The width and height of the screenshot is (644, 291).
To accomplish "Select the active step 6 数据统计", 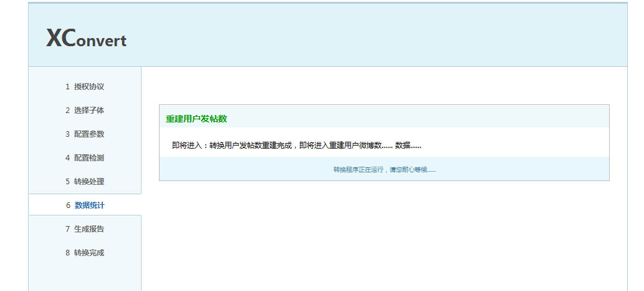I will pyautogui.click(x=85, y=205).
